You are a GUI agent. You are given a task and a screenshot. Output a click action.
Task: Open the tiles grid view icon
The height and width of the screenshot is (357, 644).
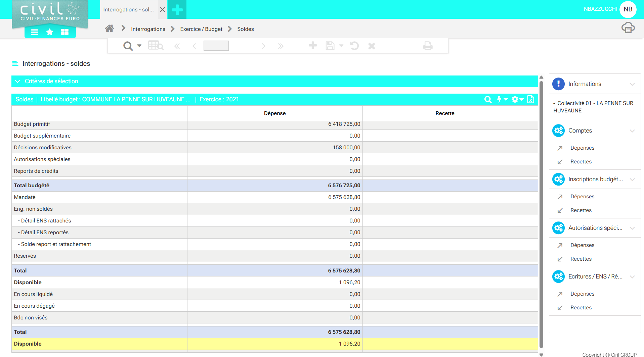(65, 32)
